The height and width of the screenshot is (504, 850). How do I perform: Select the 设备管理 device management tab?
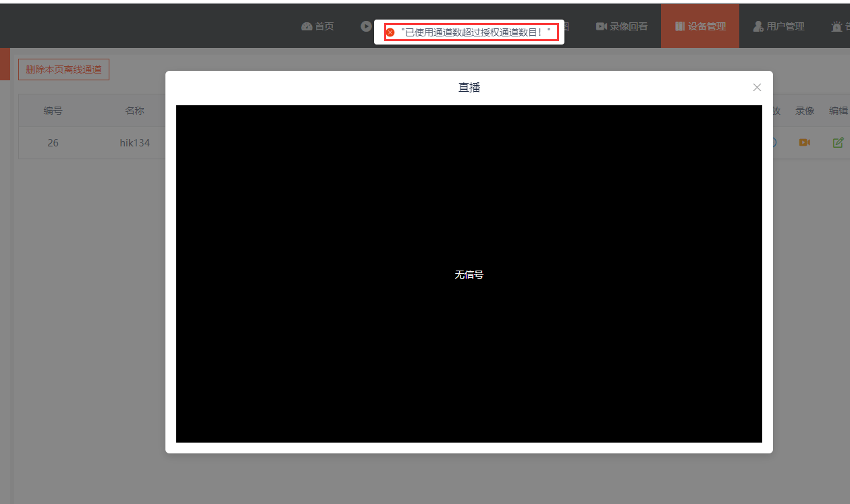[x=700, y=26]
